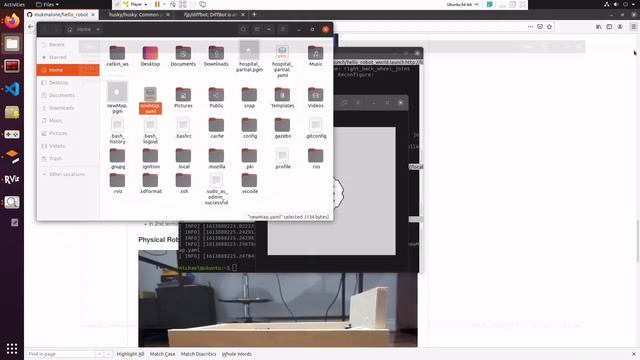
Task: Open search in the Files window header
Action: point(243,29)
